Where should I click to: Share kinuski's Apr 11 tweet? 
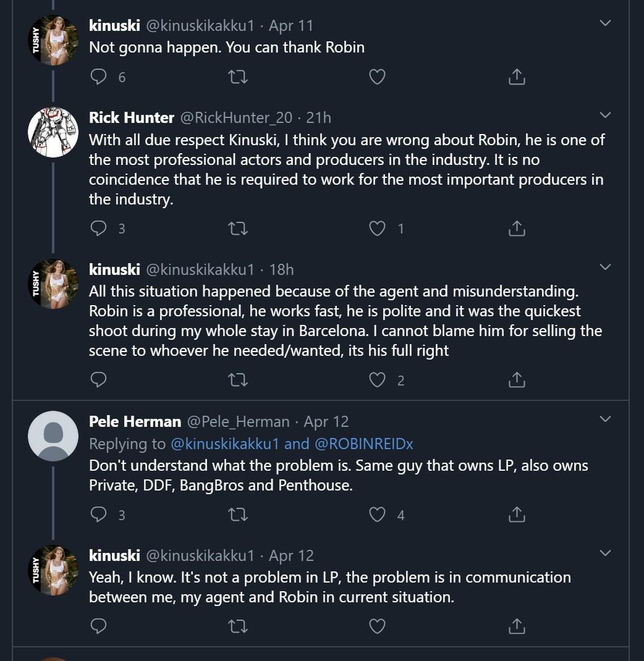point(516,77)
